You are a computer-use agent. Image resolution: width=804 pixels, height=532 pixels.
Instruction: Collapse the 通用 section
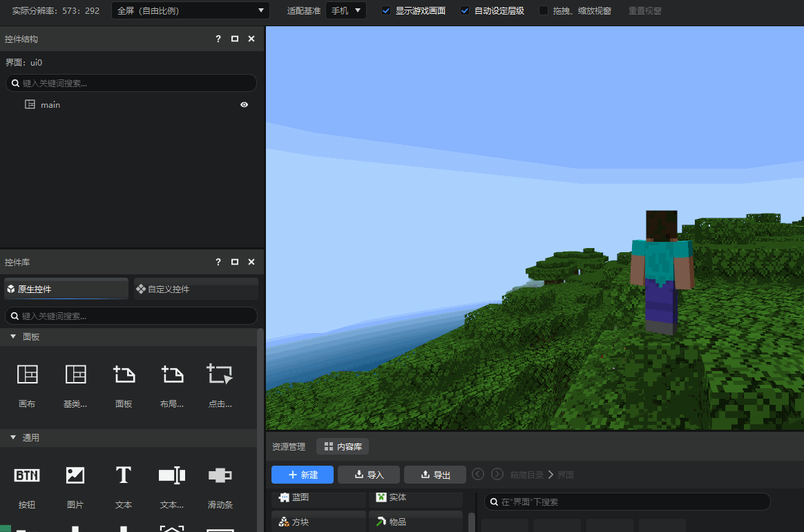[13, 437]
